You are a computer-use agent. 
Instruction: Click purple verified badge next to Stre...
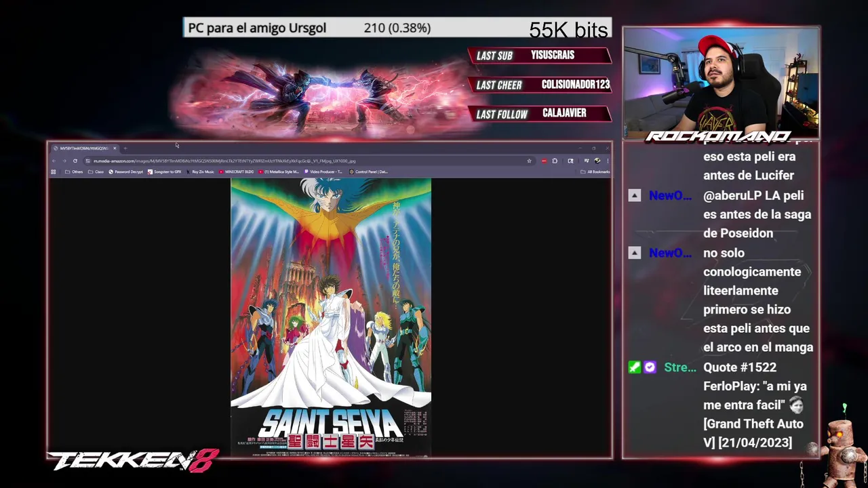[650, 367]
